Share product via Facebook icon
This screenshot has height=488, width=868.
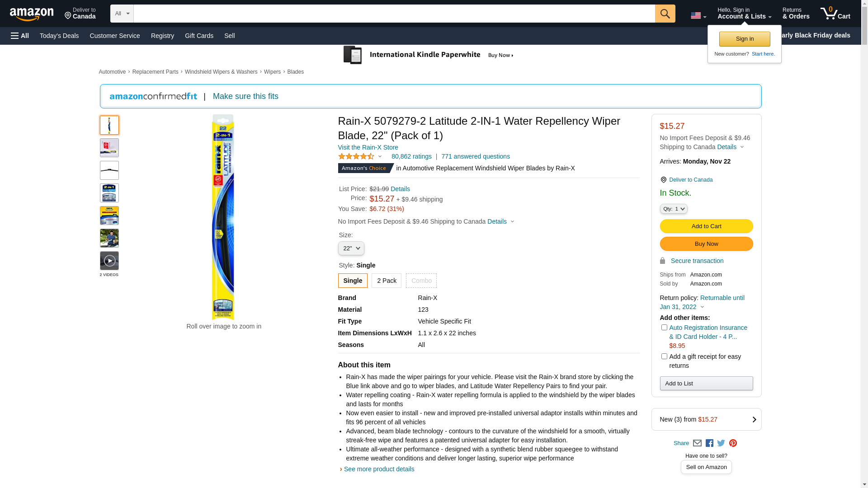pos(709,443)
